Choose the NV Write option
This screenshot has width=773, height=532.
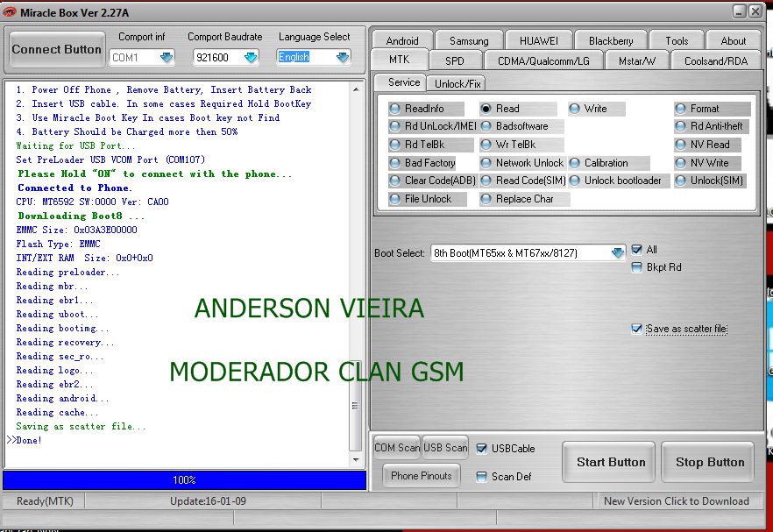[708, 163]
